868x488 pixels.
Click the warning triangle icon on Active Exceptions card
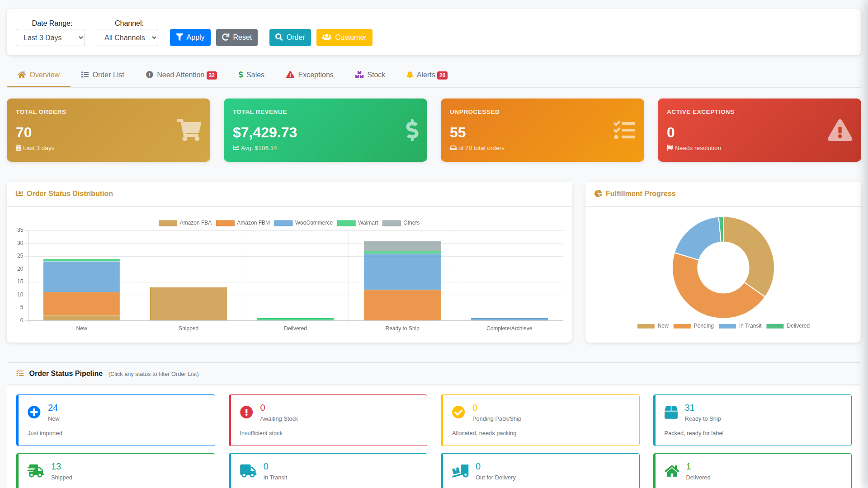[840, 131]
